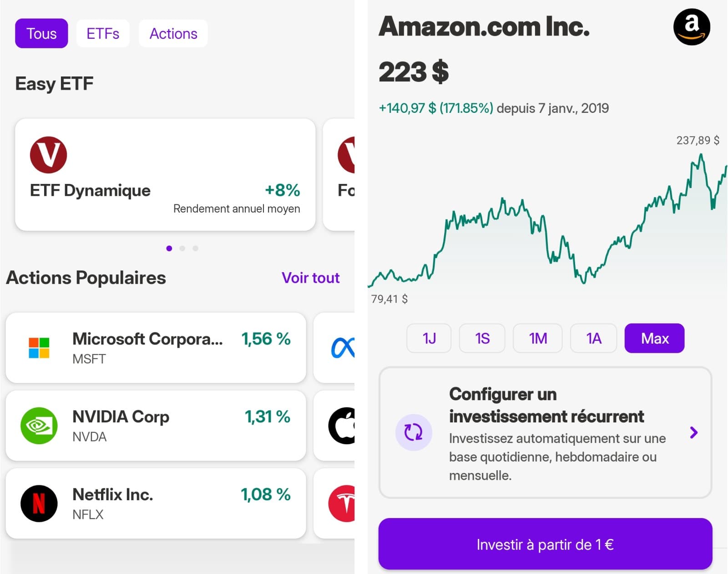Open the second carousel page dot
The height and width of the screenshot is (574, 728).
click(x=182, y=248)
